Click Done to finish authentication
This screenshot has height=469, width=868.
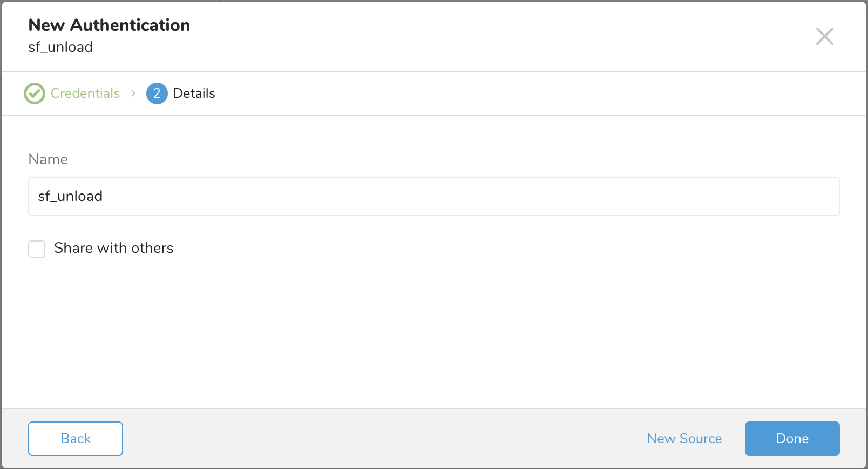coord(792,438)
